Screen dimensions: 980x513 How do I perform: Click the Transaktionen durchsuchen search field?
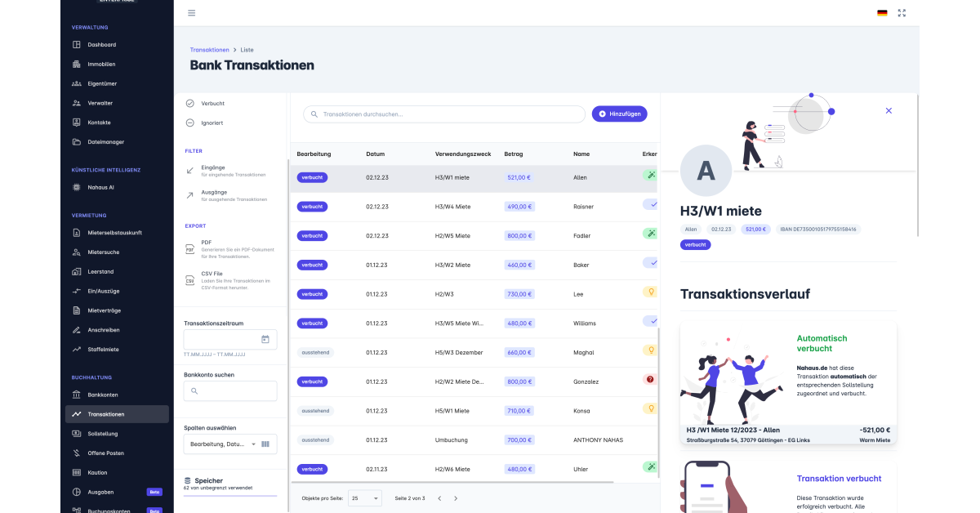click(x=444, y=114)
